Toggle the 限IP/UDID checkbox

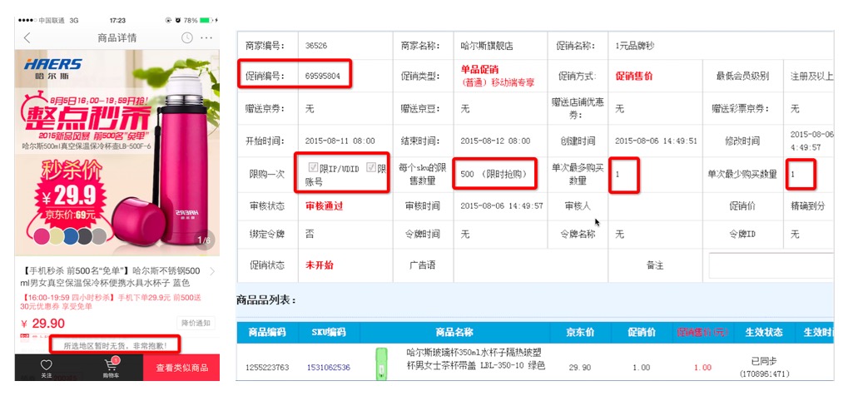pos(313,167)
